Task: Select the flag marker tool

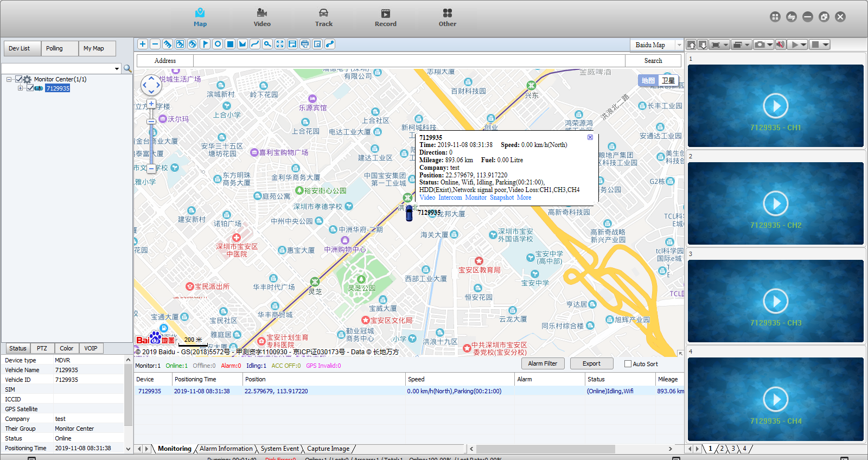Action: (x=205, y=44)
